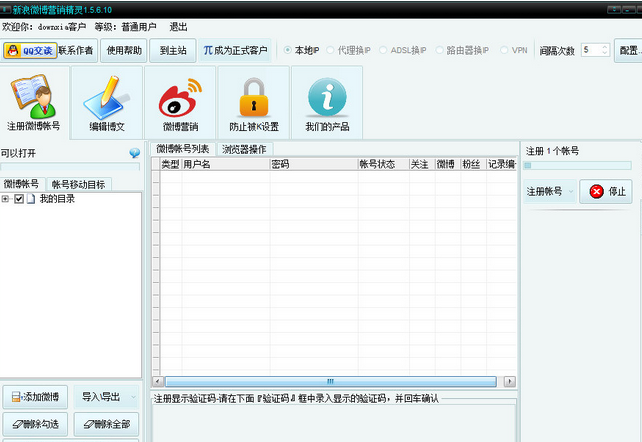Toggle the 我的目录 checkbox
This screenshot has height=442, width=642.
[19, 199]
